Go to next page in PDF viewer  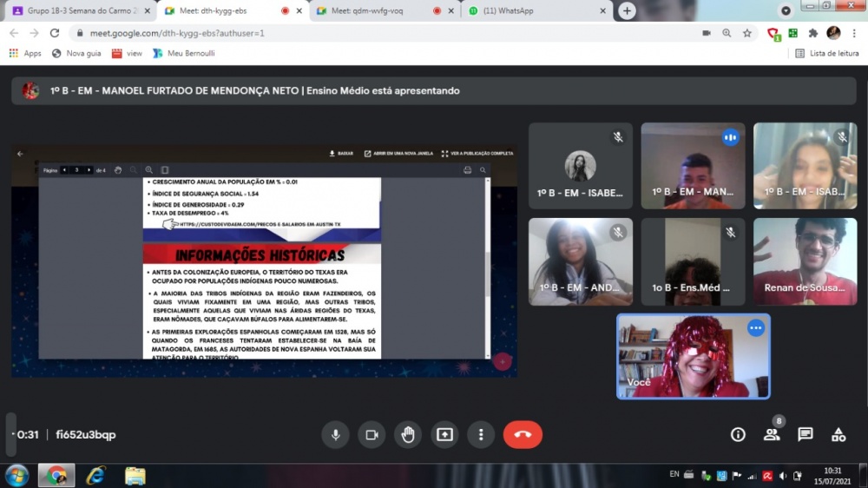(x=89, y=170)
